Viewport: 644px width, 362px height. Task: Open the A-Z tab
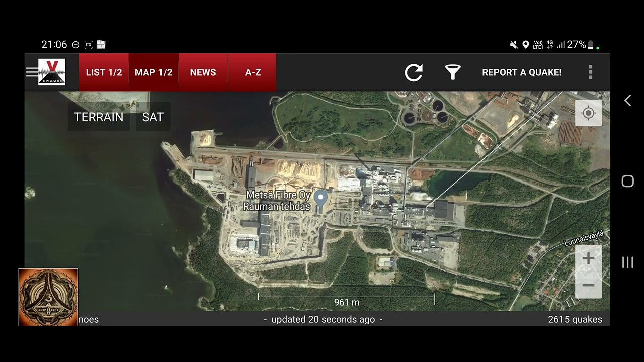253,72
